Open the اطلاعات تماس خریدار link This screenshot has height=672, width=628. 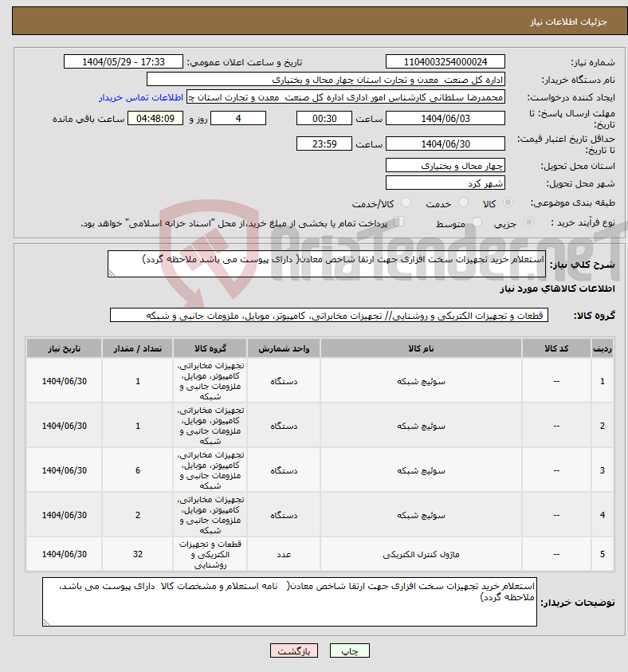pos(141,97)
